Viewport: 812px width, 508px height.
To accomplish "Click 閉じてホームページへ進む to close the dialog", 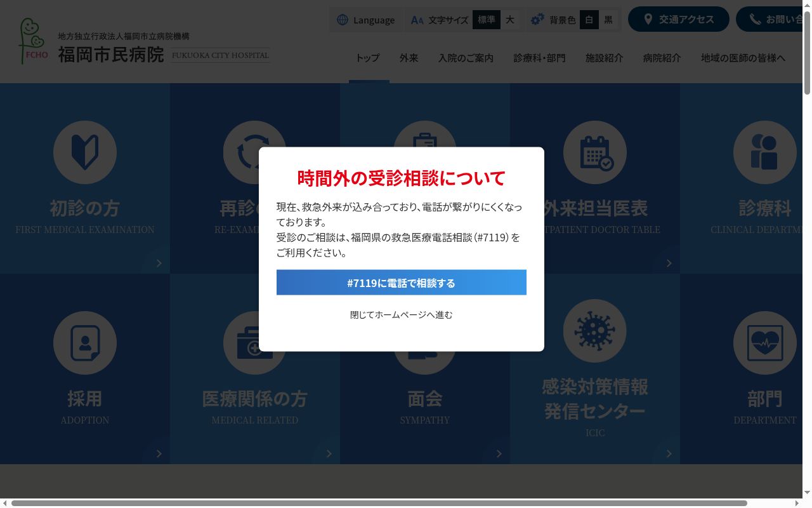I will click(x=402, y=314).
